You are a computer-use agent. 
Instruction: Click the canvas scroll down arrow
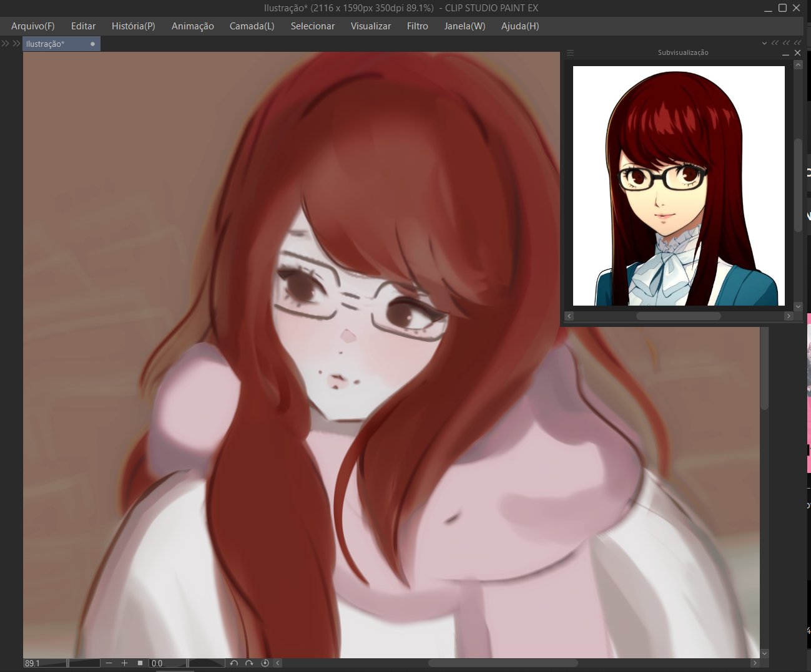pos(764,653)
